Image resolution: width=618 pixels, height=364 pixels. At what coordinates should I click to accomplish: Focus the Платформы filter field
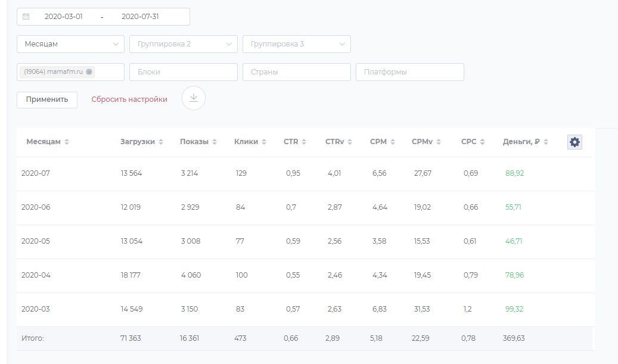(410, 72)
